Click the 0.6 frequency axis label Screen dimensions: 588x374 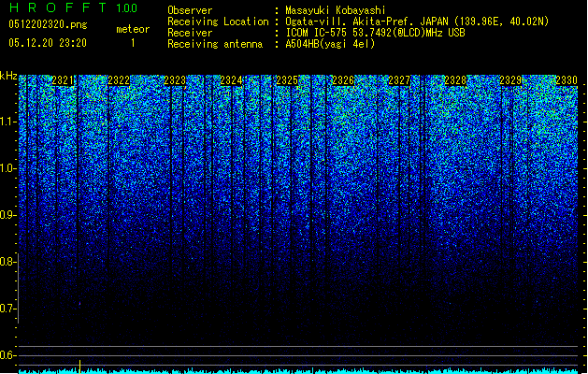[8, 355]
